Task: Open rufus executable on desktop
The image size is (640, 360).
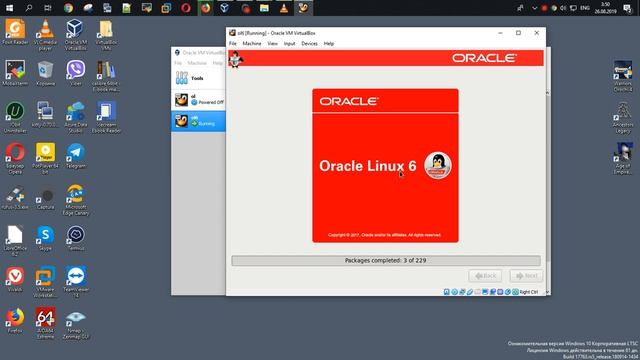Action: coord(15,197)
